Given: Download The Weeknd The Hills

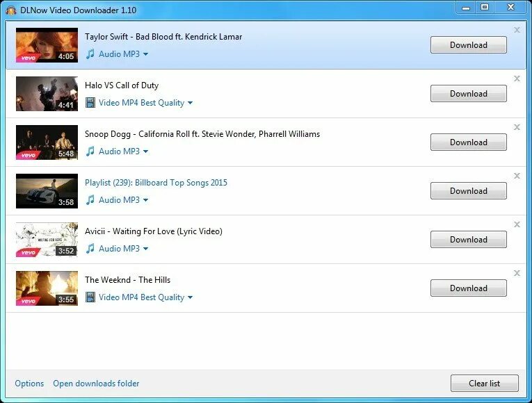Looking at the screenshot, I should tap(469, 288).
